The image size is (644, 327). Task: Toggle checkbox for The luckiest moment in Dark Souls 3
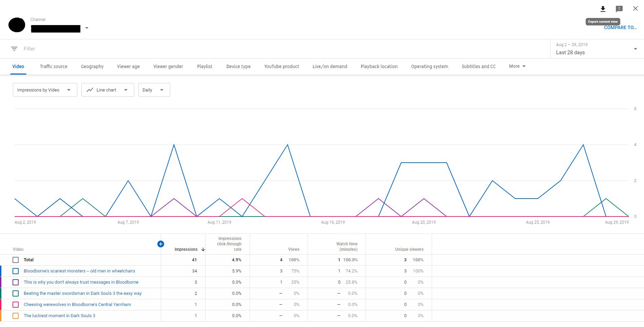tap(16, 316)
